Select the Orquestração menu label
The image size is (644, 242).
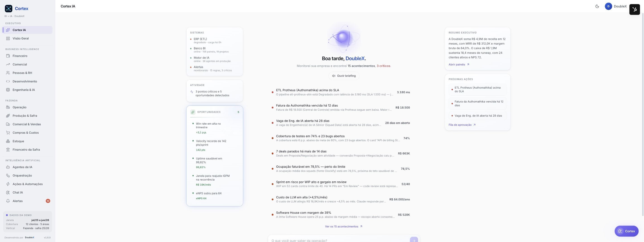[x=22, y=176]
